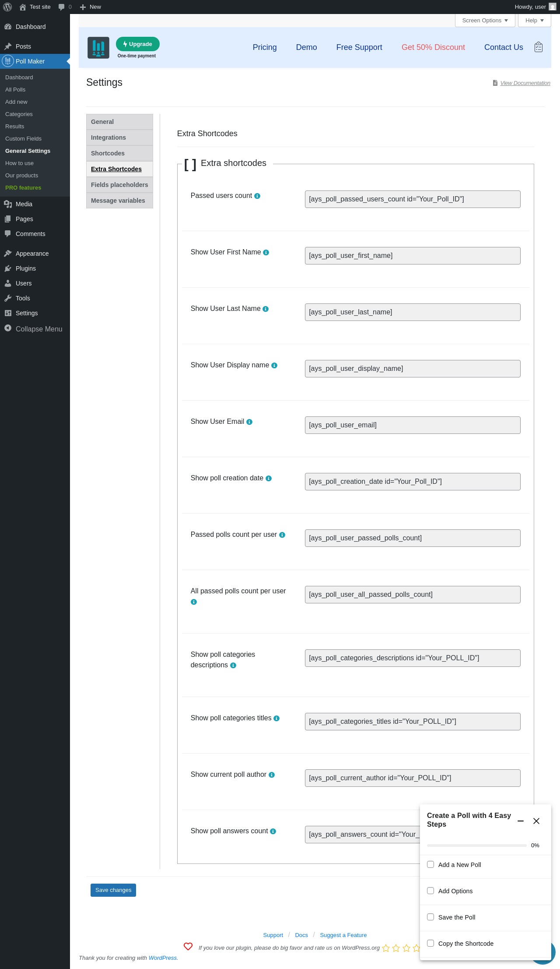
Task: Click the Poll Maker logo icon
Action: coord(98,48)
